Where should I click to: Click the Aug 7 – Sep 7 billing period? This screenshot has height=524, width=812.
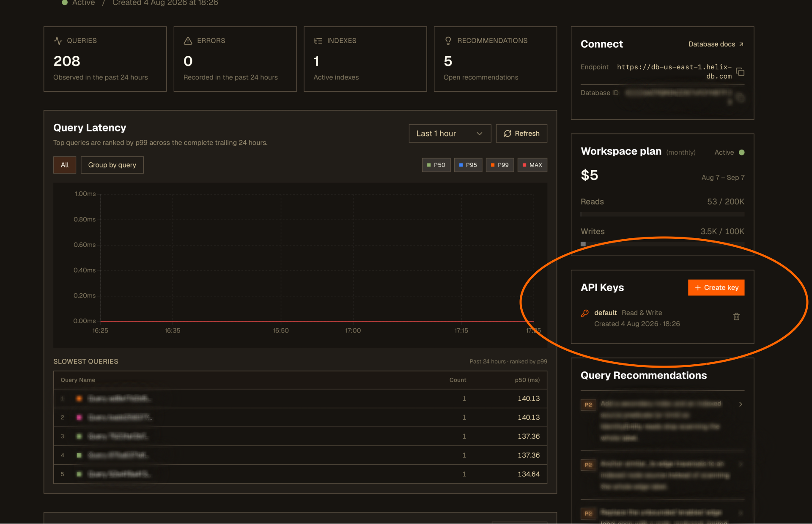[x=723, y=177]
